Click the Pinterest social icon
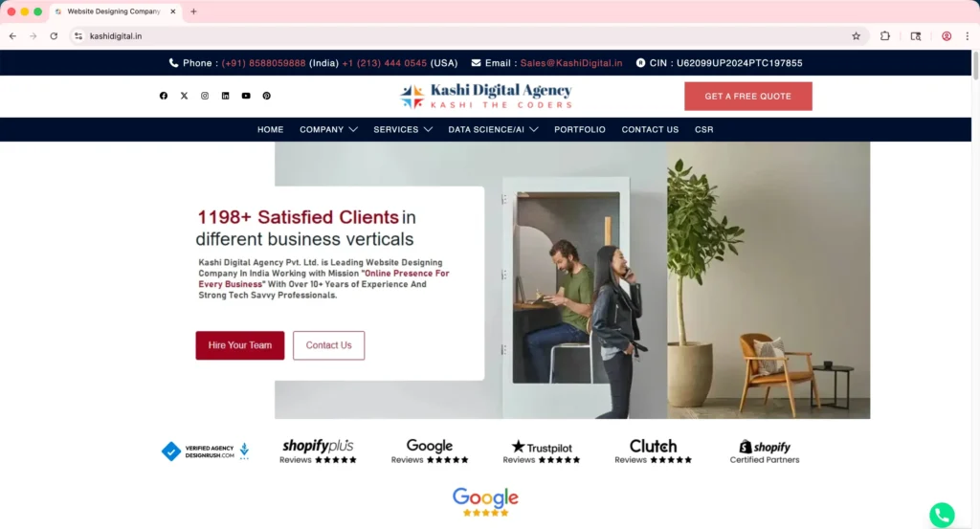Viewport: 980px width, 529px height. [267, 96]
